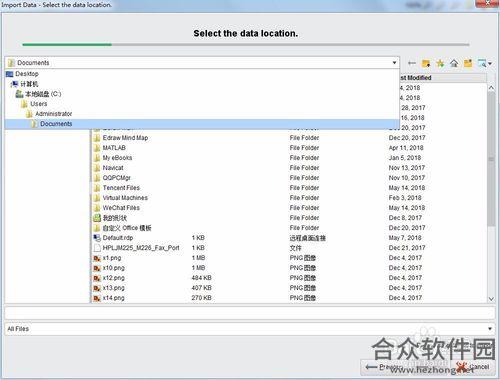Pick the highlighted Documents list entry

click(x=202, y=124)
